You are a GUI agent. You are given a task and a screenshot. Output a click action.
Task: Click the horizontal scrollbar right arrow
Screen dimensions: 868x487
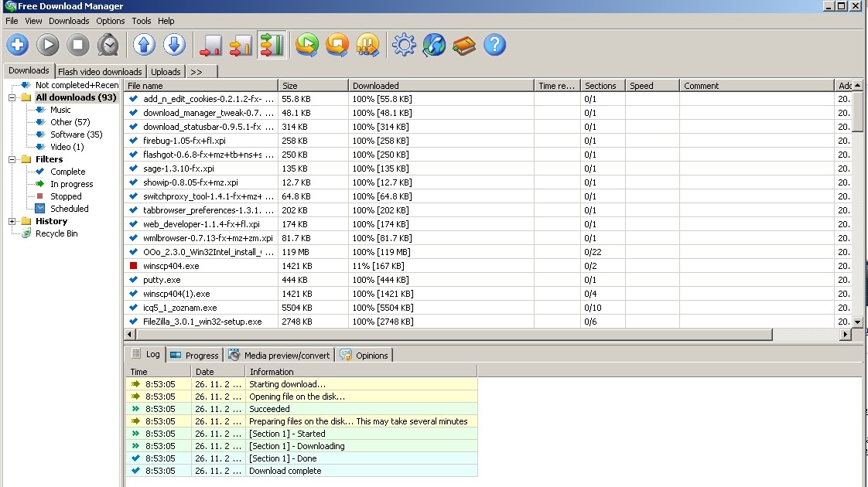pos(846,334)
